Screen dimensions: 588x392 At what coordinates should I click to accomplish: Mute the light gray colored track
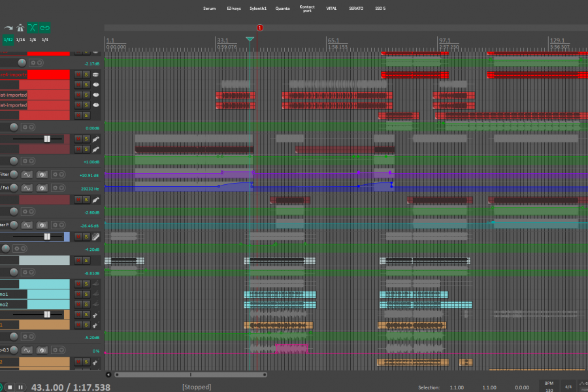(x=78, y=260)
